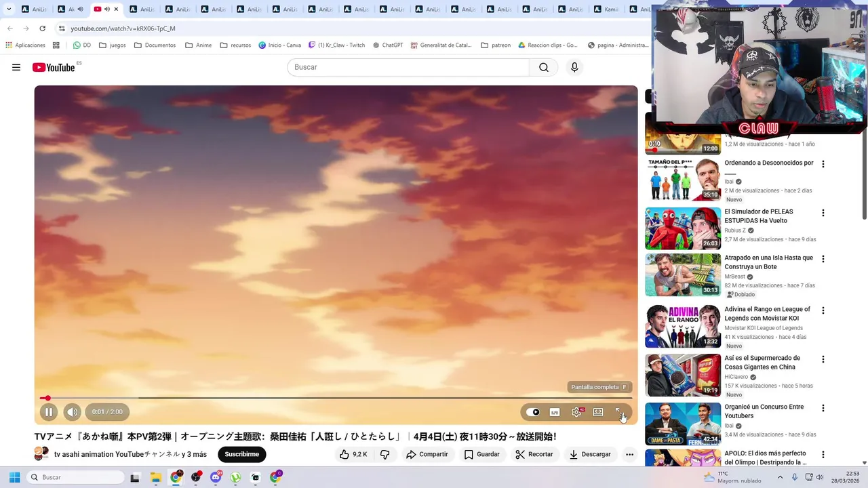Open the uTorrent taskbar icon

tap(235, 477)
